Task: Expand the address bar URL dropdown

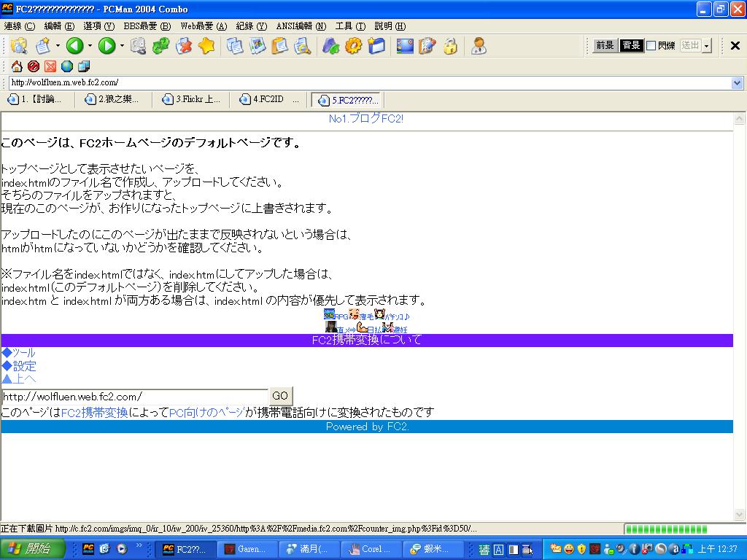Action: click(x=737, y=83)
